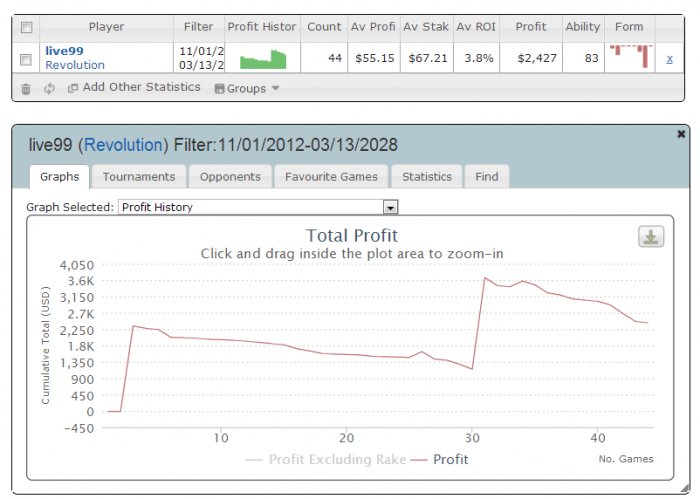Remove live99 row with the x link
The height and width of the screenshot is (499, 700).
669,59
